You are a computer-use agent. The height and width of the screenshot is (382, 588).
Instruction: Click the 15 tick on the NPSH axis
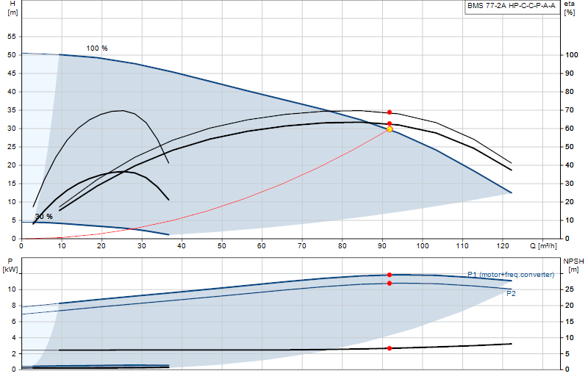click(569, 322)
